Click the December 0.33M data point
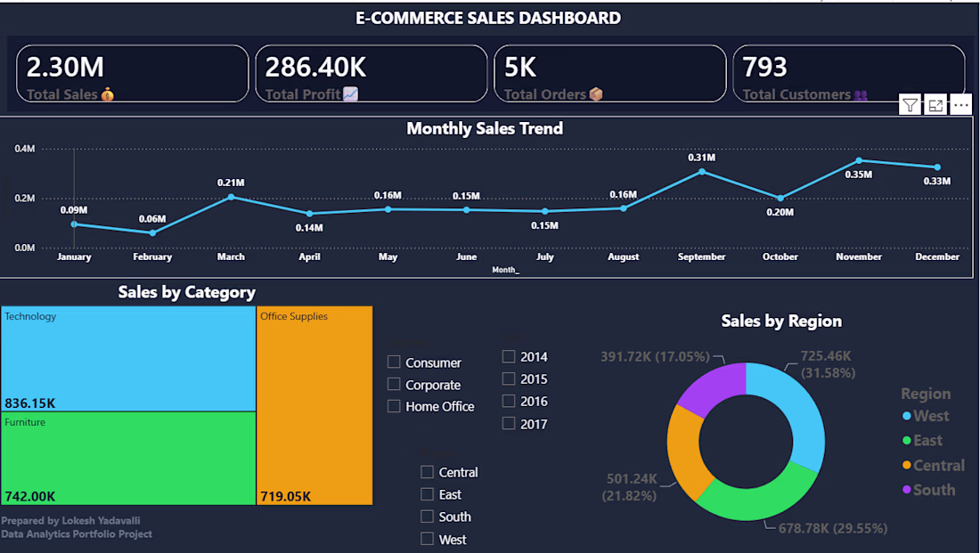 tap(937, 167)
